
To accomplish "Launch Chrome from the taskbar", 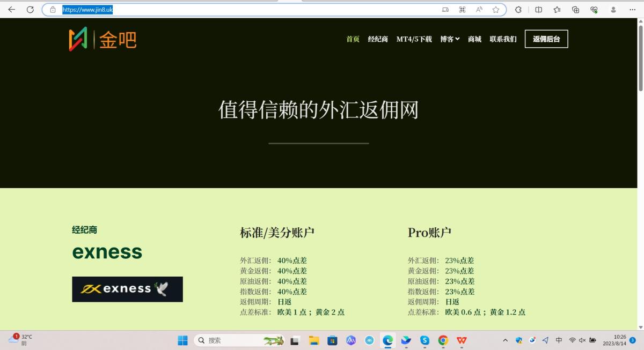I will 443,340.
